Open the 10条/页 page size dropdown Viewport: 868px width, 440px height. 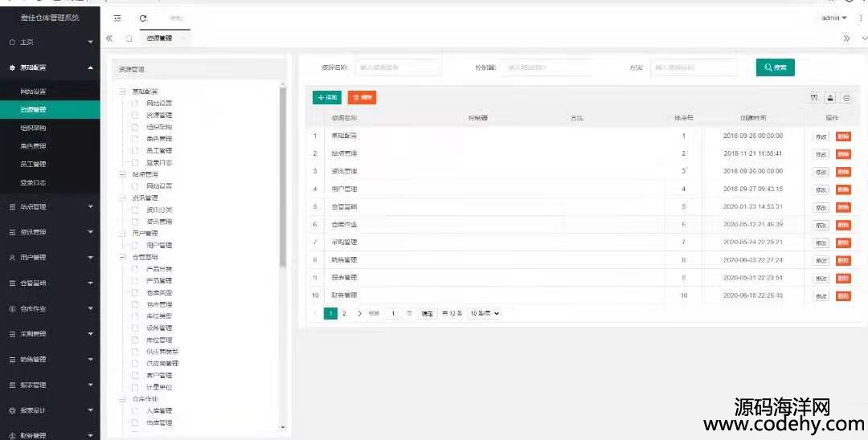pyautogui.click(x=484, y=313)
